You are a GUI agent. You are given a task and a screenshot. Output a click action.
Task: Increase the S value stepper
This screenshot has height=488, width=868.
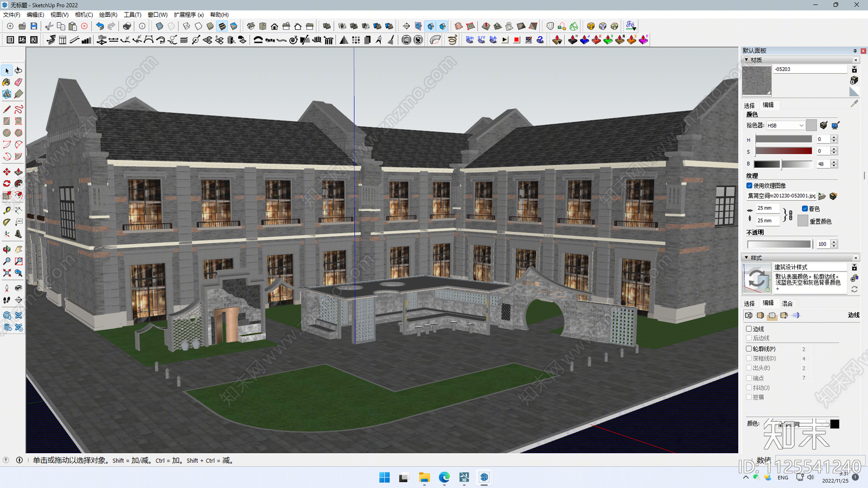(834, 149)
